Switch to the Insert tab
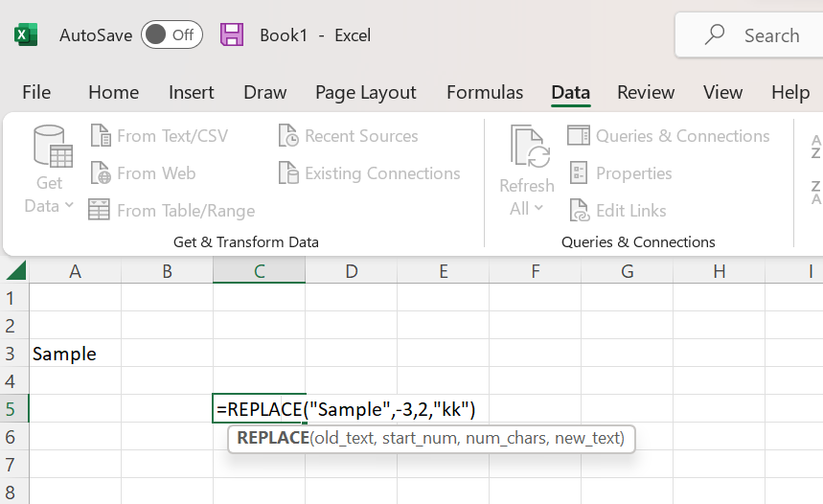This screenshot has height=504, width=823. (192, 92)
